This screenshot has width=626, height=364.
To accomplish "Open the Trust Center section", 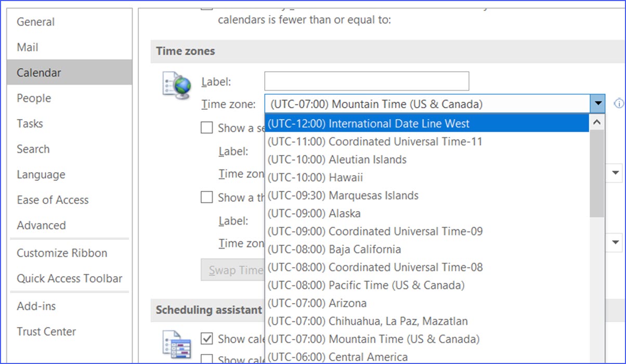I will [x=46, y=332].
